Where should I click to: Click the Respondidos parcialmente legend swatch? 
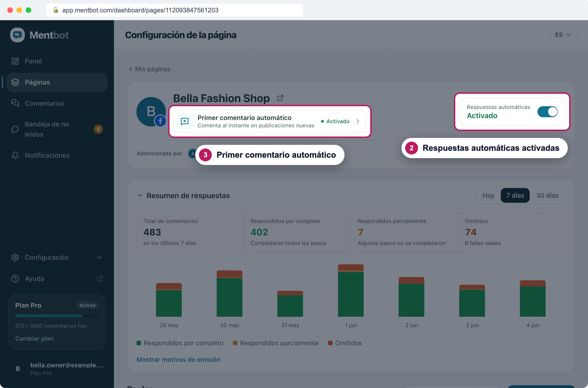(x=235, y=343)
